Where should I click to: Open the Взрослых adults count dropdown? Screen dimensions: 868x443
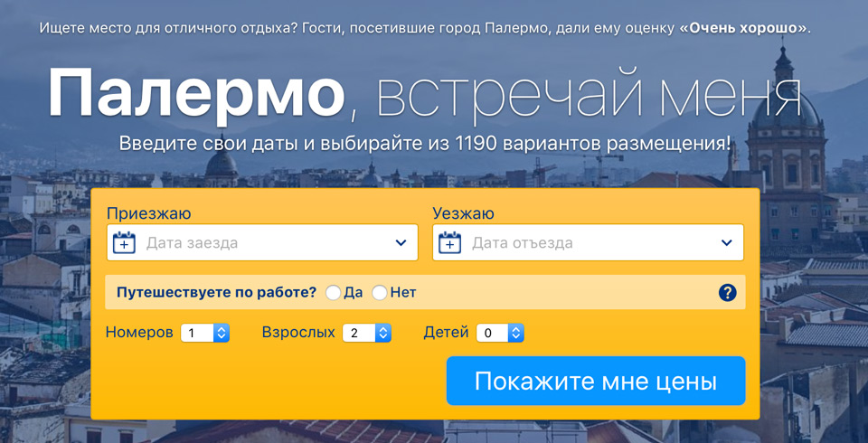tap(366, 333)
